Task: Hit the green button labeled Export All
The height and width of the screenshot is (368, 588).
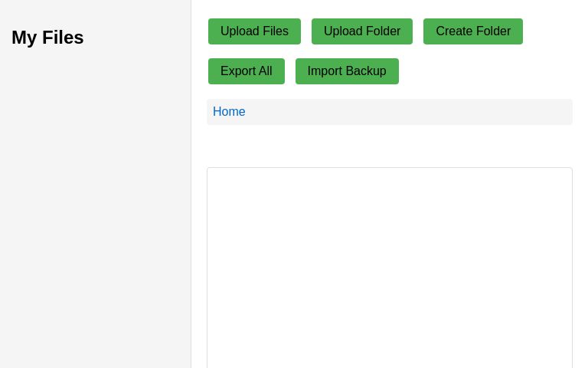Action: 246,71
